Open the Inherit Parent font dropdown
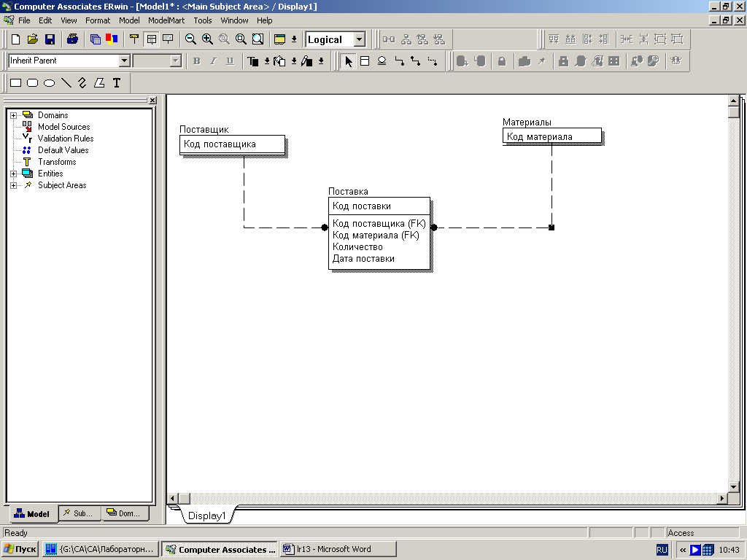Viewport: 747px width, 560px height. (124, 61)
